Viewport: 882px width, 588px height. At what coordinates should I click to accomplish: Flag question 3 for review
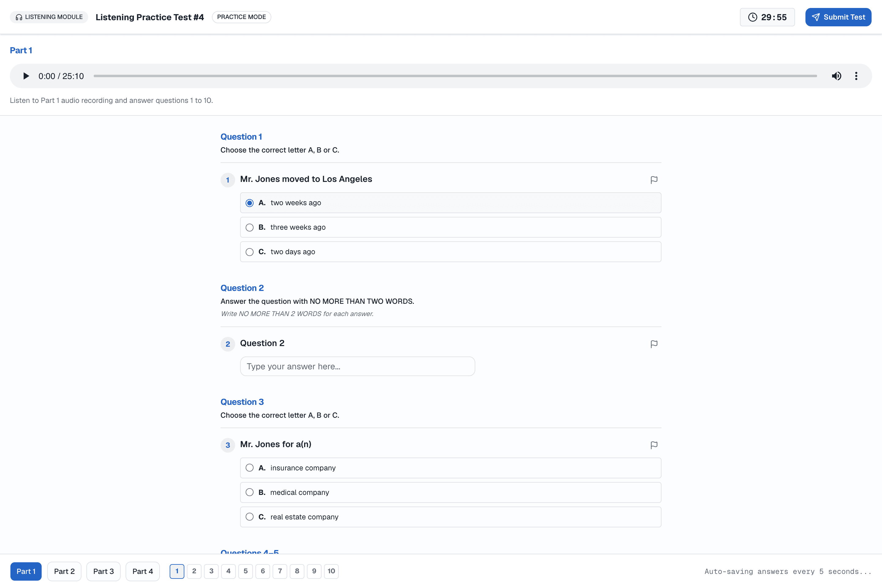coord(654,445)
